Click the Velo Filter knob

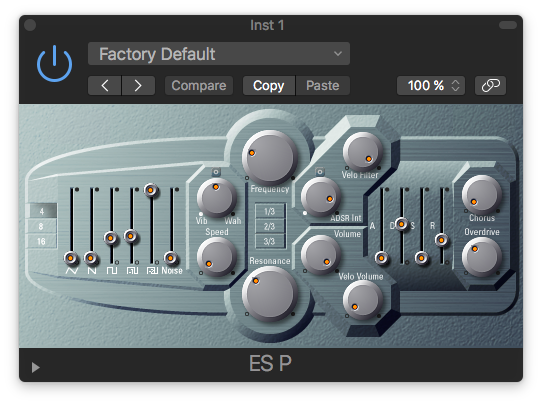(x=363, y=151)
